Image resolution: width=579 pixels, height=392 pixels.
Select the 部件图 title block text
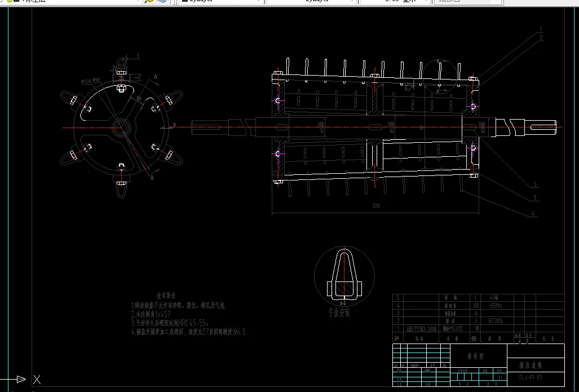(475, 356)
